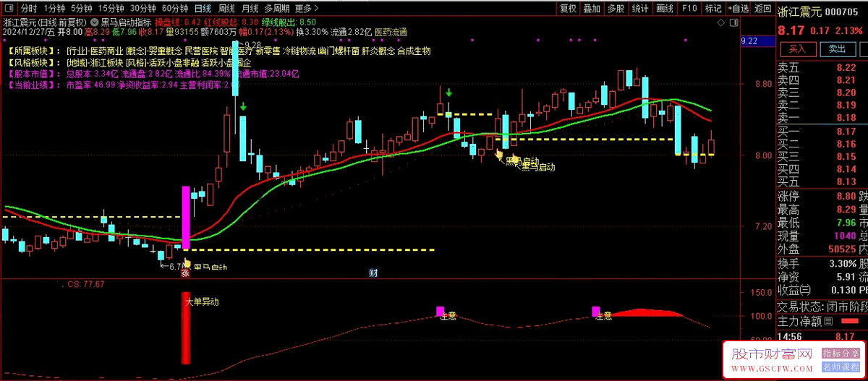
Task: Click the 合成生物 concept link
Action: [x=414, y=51]
